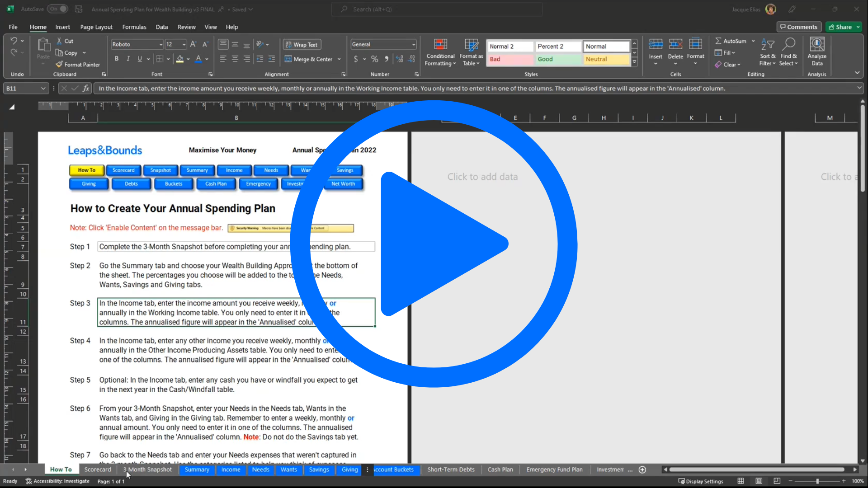Open the Conditional Formatting icon
This screenshot has width=868, height=488.
440,45
